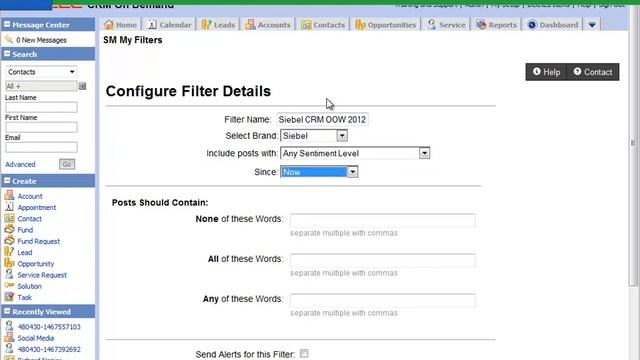
Task: Collapse the Recently Viewed section
Action: pyautogui.click(x=7, y=311)
